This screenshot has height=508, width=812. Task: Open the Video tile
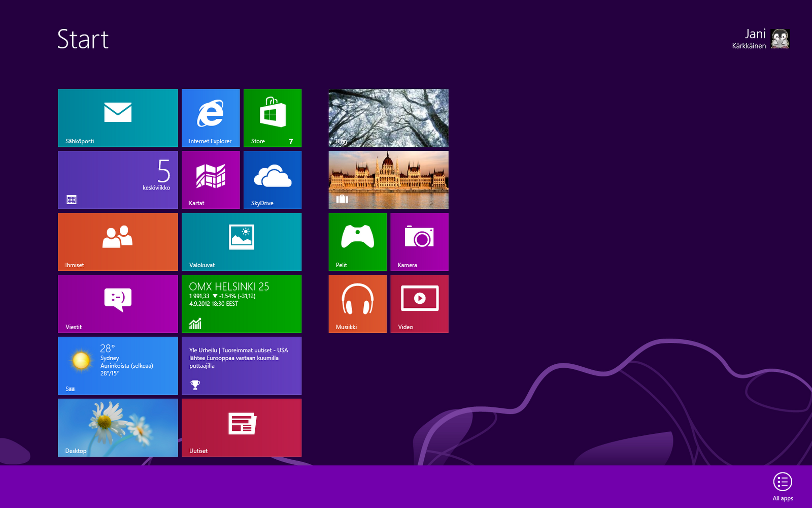tap(420, 304)
